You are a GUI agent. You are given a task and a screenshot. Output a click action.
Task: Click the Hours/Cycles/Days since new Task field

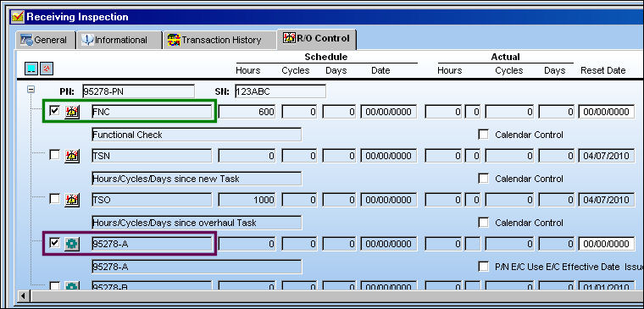point(197,179)
